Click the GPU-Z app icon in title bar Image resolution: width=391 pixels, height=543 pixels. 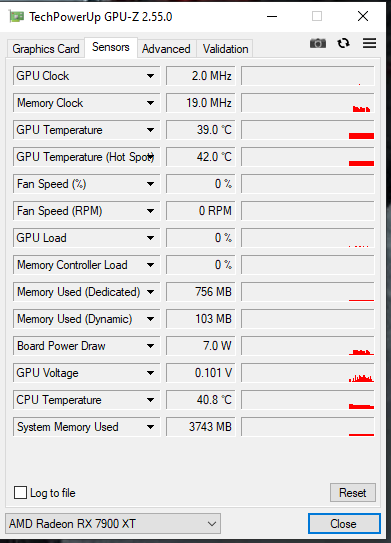point(17,16)
